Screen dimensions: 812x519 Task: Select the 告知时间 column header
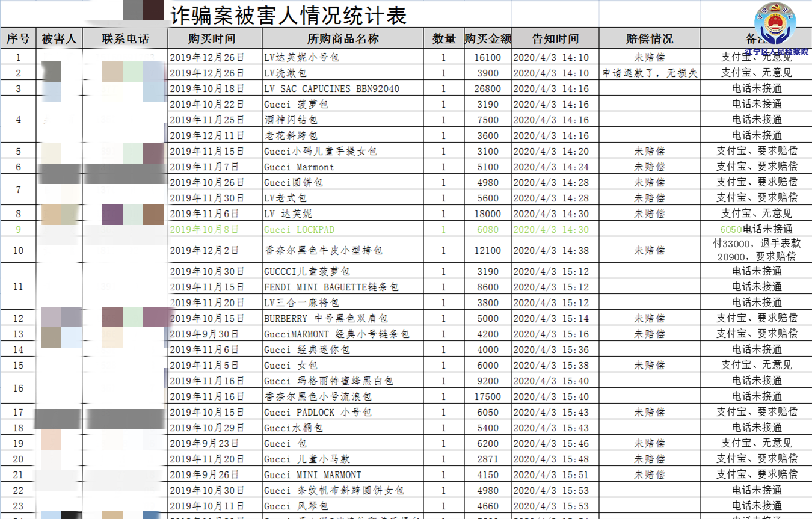point(555,39)
